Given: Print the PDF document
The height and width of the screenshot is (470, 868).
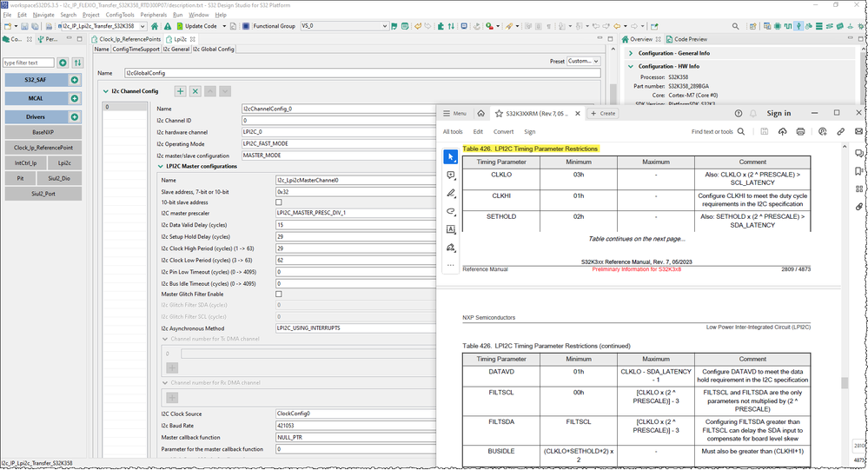Looking at the screenshot, I should pos(800,132).
